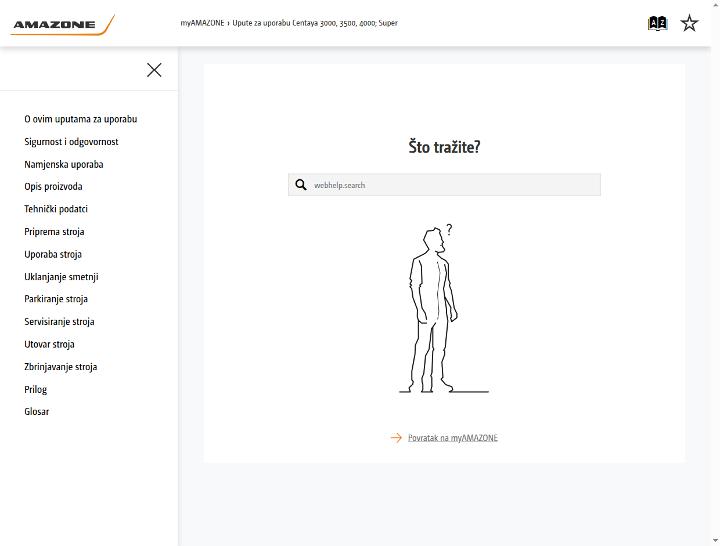720x546 pixels.
Task: Click the orange arrow beside Povratak na myAMAZONE
Action: point(396,438)
